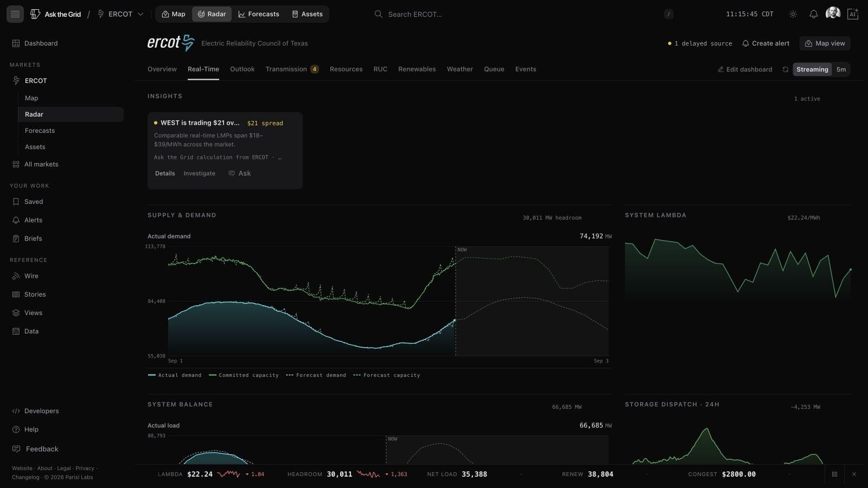Click the refresh icon beside Streaming

pyautogui.click(x=785, y=69)
